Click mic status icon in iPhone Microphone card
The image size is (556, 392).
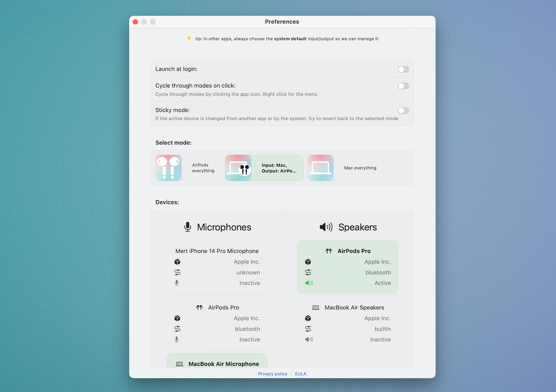tap(177, 283)
